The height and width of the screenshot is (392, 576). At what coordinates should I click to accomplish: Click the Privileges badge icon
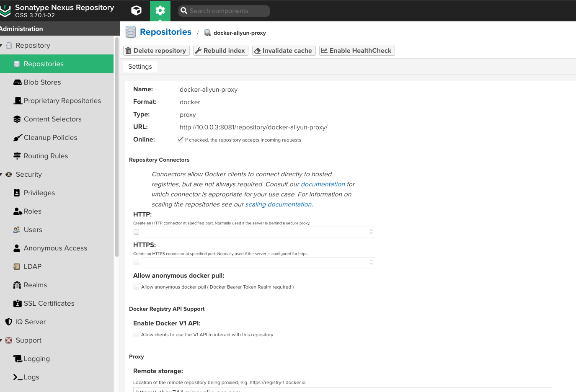[x=17, y=193]
